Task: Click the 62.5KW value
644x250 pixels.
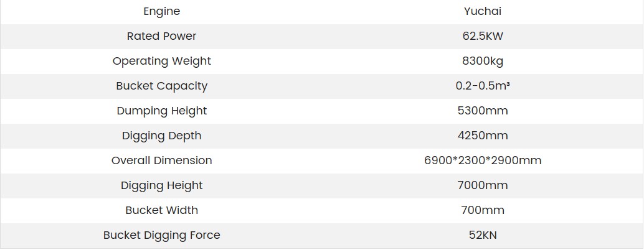Action: (483, 36)
